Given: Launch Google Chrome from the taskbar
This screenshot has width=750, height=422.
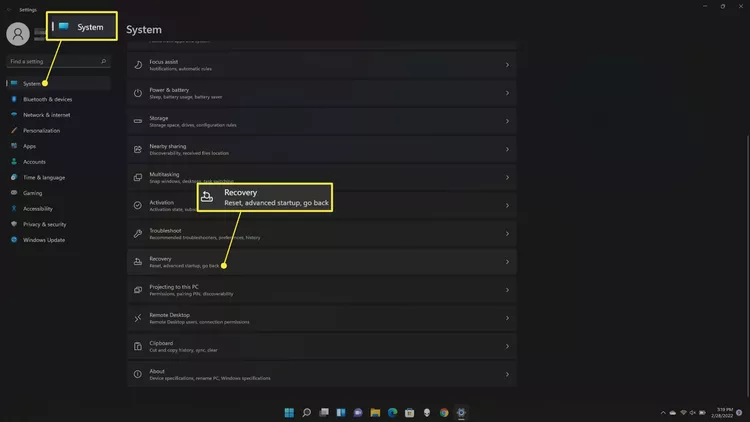Looking at the screenshot, I should click(444, 412).
